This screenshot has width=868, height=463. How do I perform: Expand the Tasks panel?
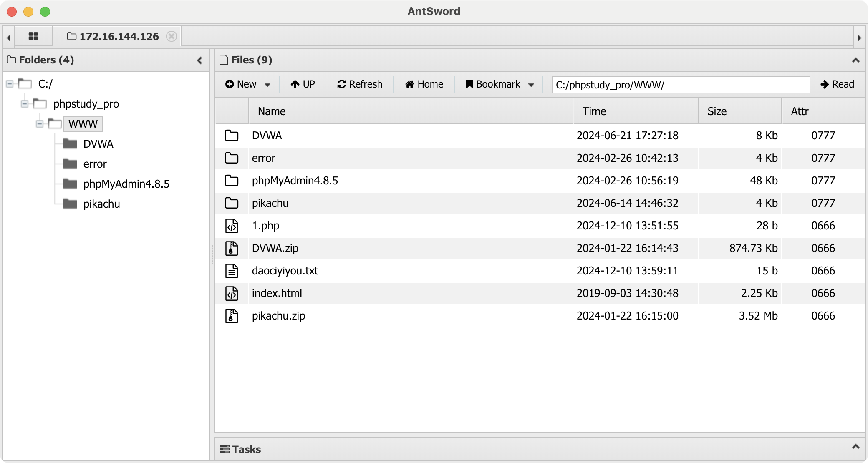click(x=855, y=447)
